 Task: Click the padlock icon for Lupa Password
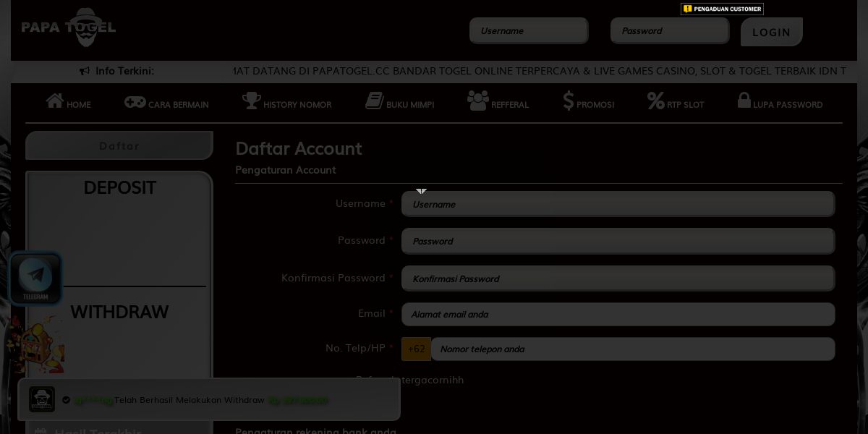point(744,100)
